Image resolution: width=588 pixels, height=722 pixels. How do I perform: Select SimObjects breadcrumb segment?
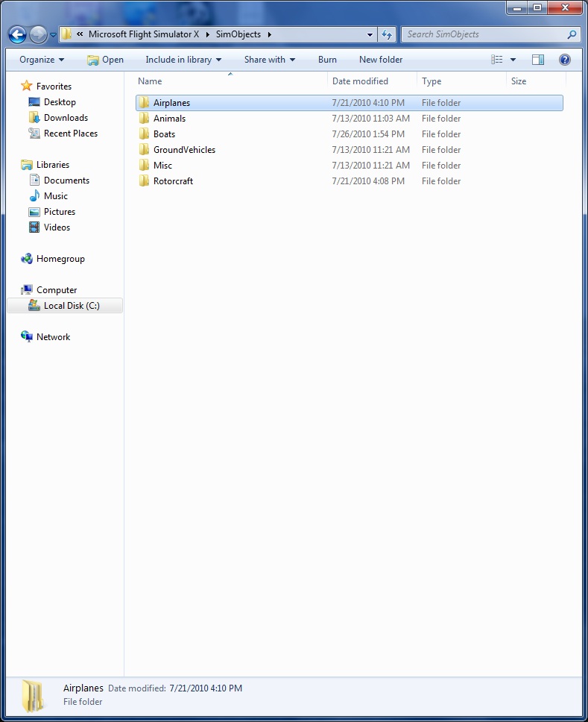click(x=238, y=34)
